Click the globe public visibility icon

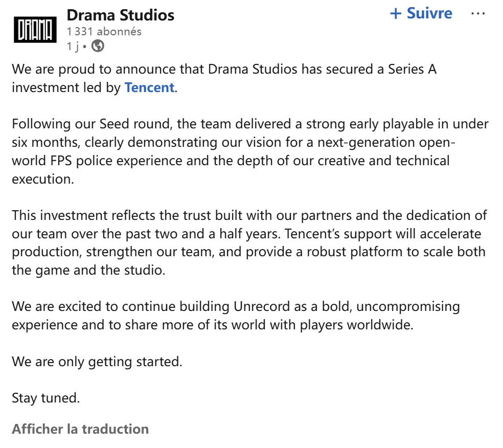point(98,46)
